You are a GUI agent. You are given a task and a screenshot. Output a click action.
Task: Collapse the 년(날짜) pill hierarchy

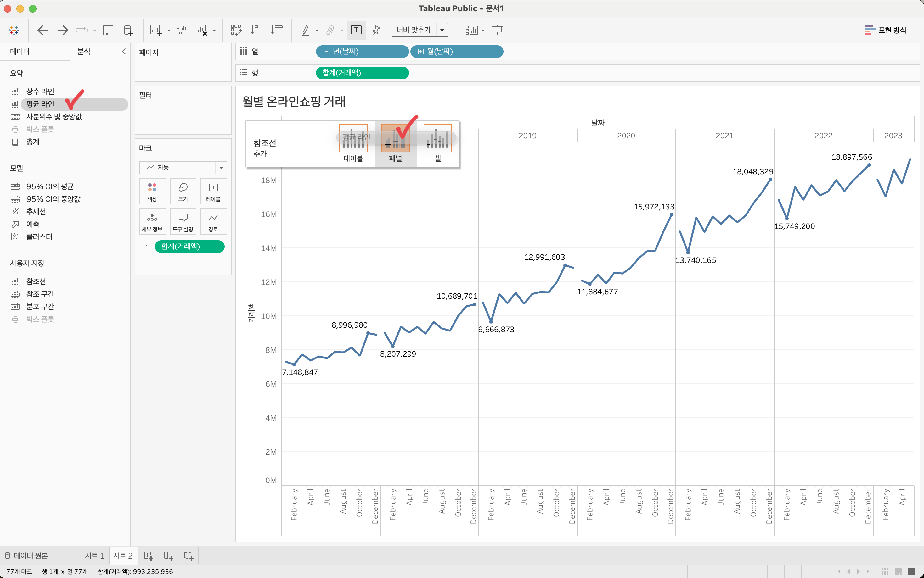(x=326, y=52)
